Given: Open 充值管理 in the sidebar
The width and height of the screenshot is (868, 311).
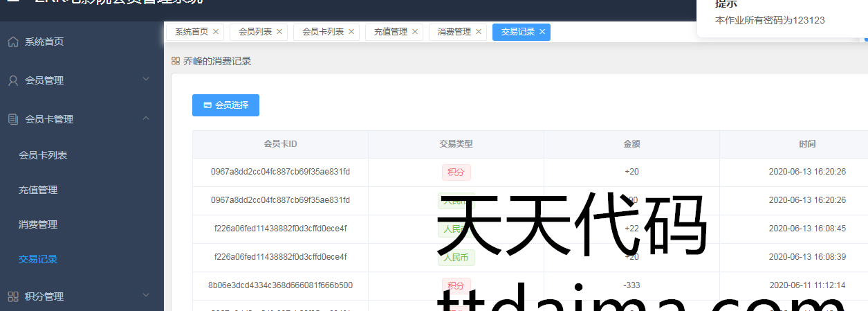Looking at the screenshot, I should [x=38, y=190].
